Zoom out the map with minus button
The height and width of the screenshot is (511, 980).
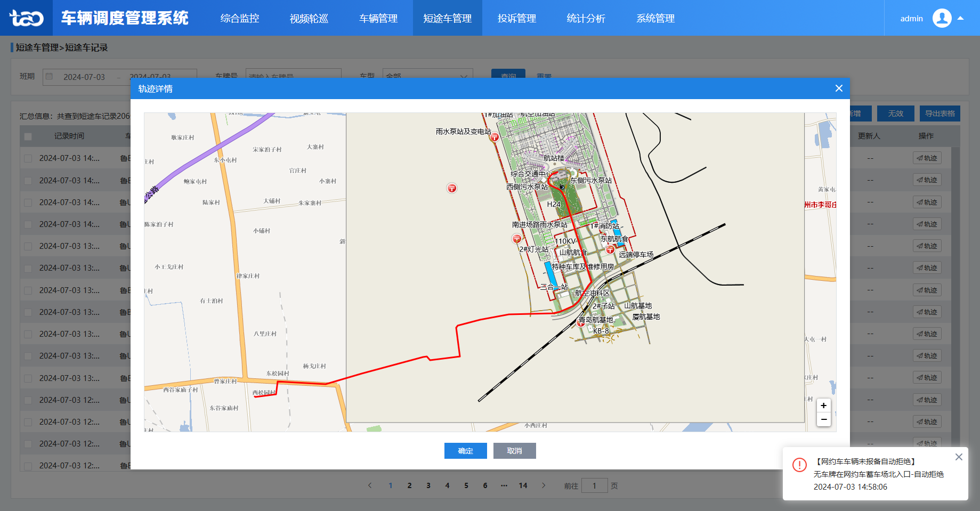pos(823,420)
